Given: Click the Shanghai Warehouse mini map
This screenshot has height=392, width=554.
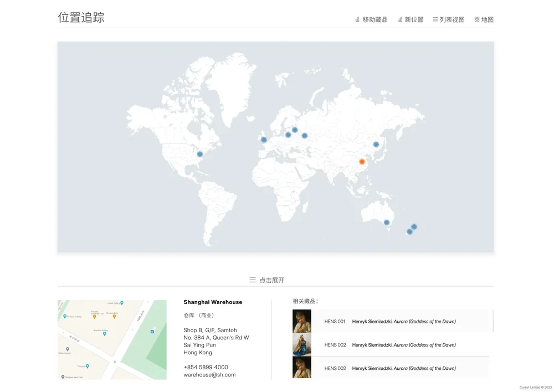Looking at the screenshot, I should (112, 339).
